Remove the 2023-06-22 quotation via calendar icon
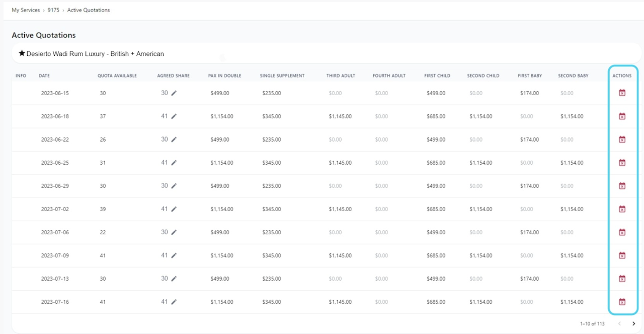The width and height of the screenshot is (644, 334). [x=622, y=140]
